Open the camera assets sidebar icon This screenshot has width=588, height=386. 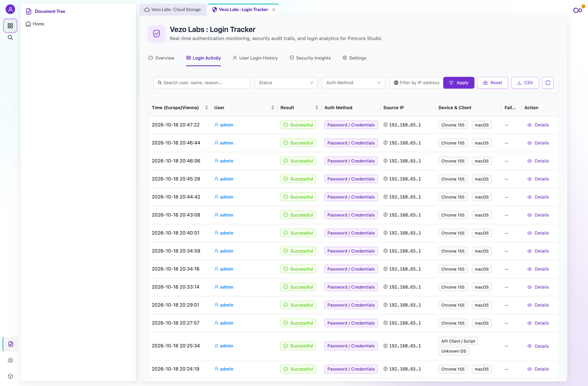point(10,360)
